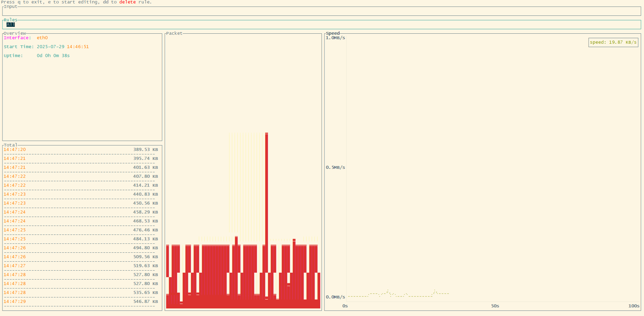Click the 1.0MB/s axis label
The image size is (644, 316).
click(x=335, y=38)
